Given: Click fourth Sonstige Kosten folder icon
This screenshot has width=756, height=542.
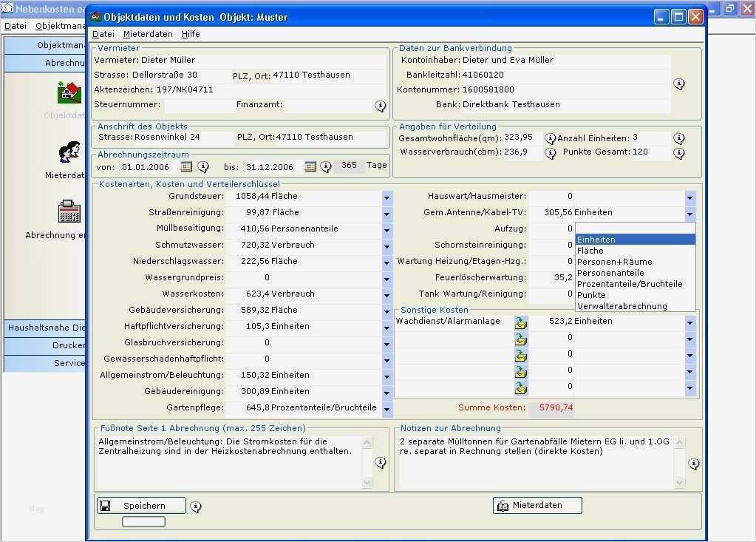Looking at the screenshot, I should (521, 372).
